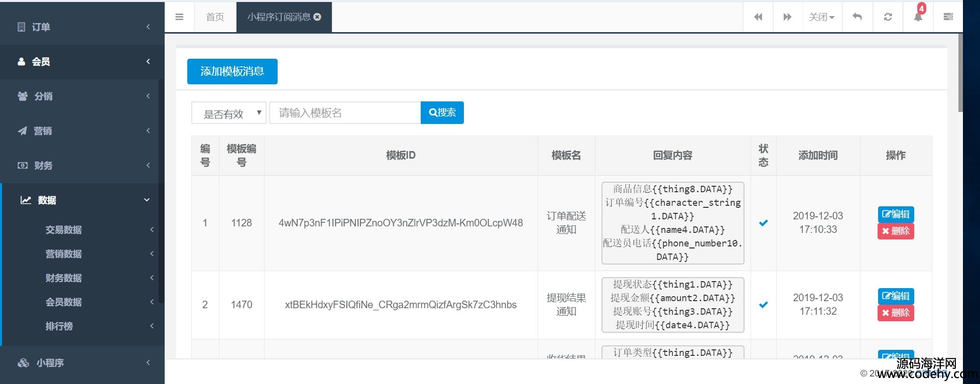The height and width of the screenshot is (384, 980).
Task: Click the date 2019-12-03 17:10:33
Action: click(818, 223)
